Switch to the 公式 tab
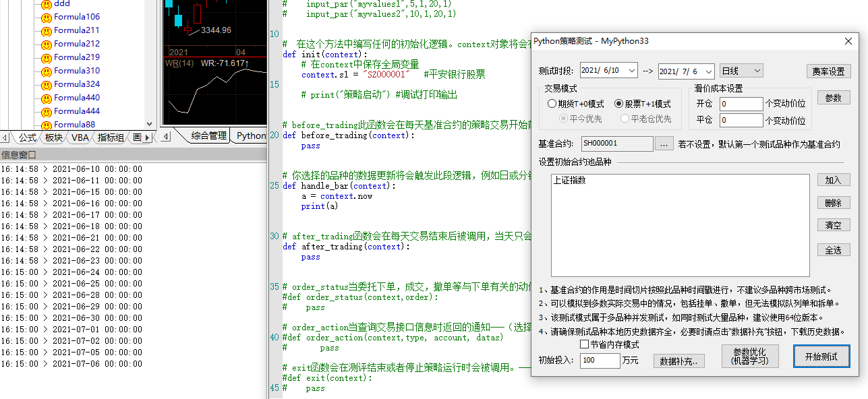The image size is (868, 399). 27,137
